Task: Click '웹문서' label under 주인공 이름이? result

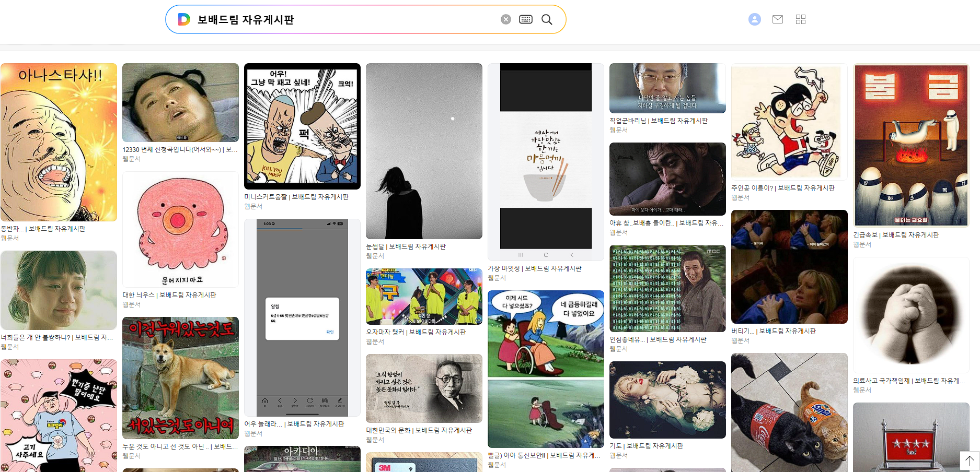Action: click(x=740, y=197)
